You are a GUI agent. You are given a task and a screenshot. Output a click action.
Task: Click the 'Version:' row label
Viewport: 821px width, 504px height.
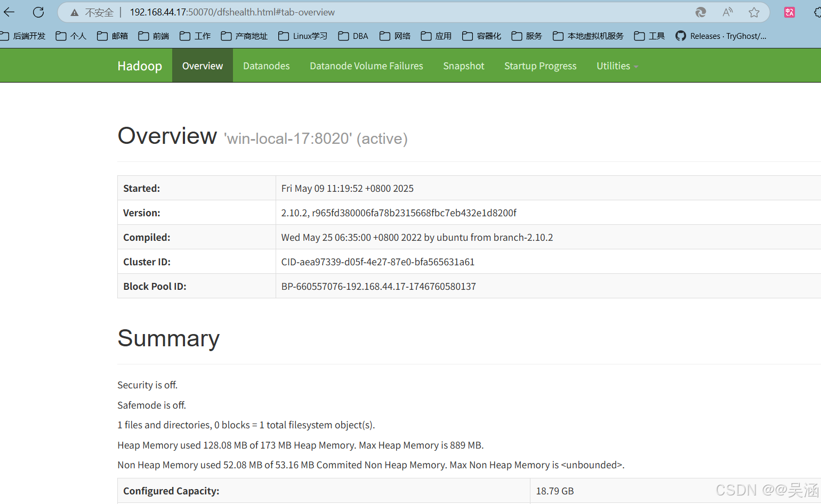tap(142, 213)
